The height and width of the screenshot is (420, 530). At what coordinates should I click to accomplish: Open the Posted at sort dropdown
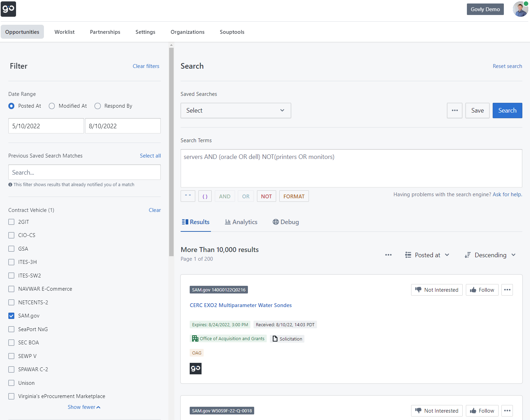427,255
